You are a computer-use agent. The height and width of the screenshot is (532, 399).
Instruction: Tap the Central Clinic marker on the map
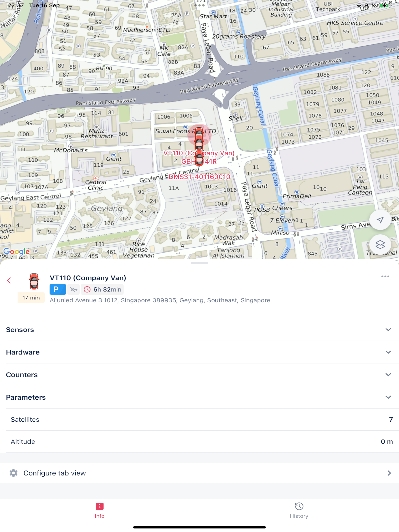click(95, 183)
